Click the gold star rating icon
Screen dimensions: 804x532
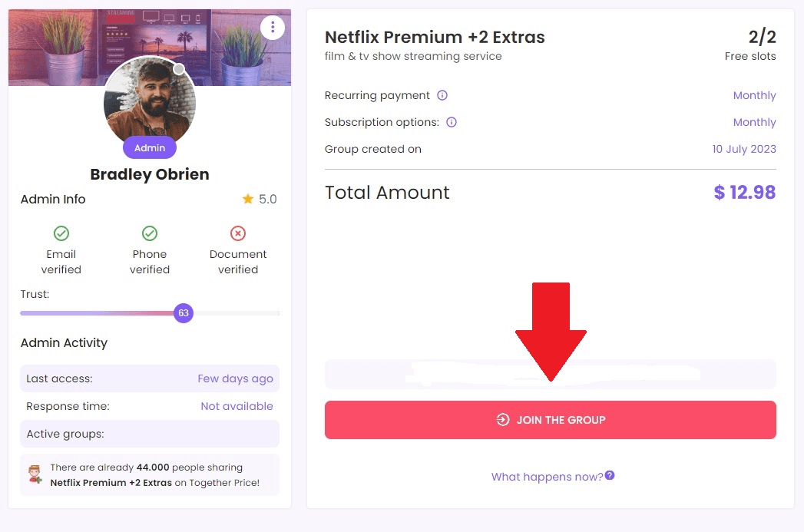pos(248,199)
